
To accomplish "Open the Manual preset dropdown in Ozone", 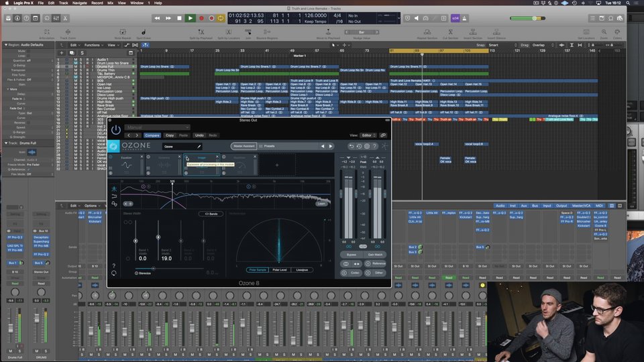I will [157, 127].
